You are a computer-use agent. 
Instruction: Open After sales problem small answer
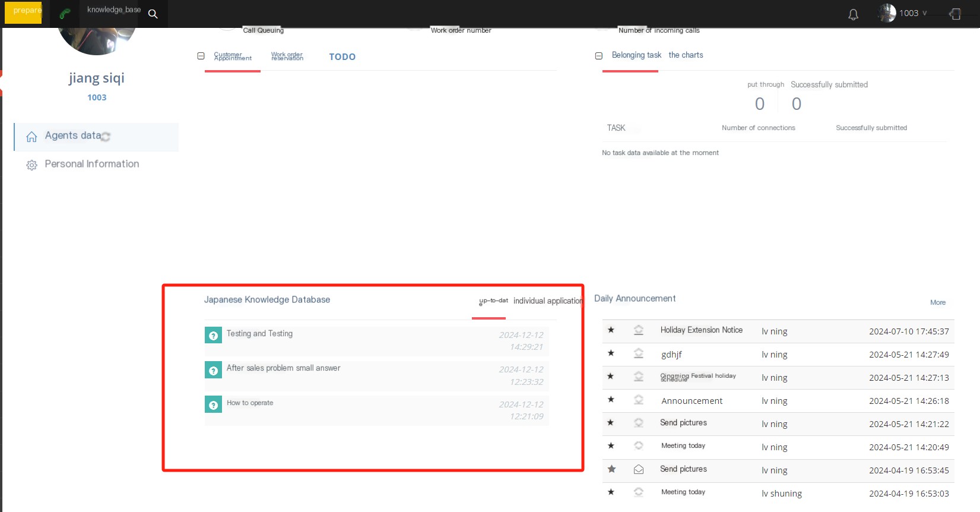(283, 368)
